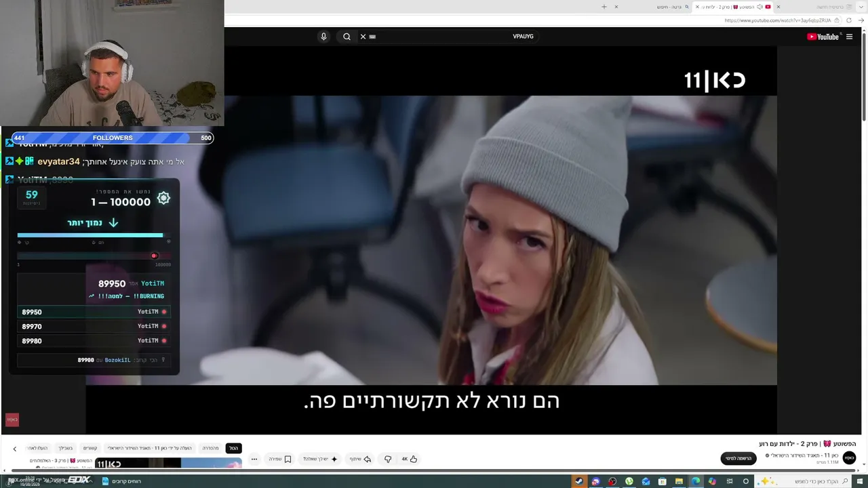868x488 pixels.
Task: Open settings gear in number guessing widget
Action: (163, 198)
